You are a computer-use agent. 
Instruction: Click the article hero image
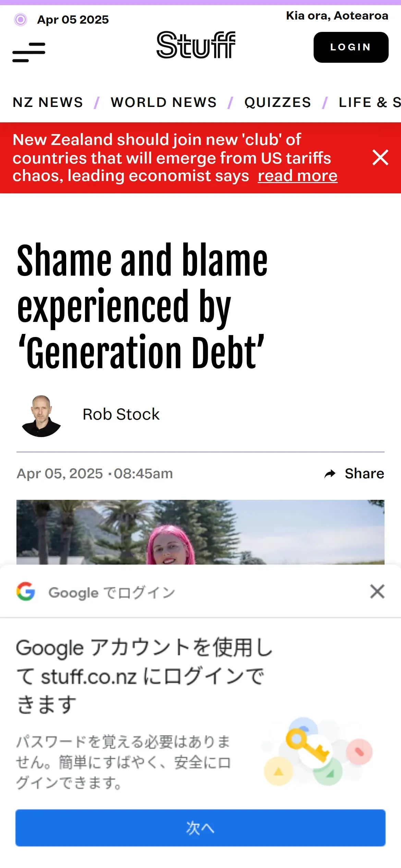tap(200, 532)
